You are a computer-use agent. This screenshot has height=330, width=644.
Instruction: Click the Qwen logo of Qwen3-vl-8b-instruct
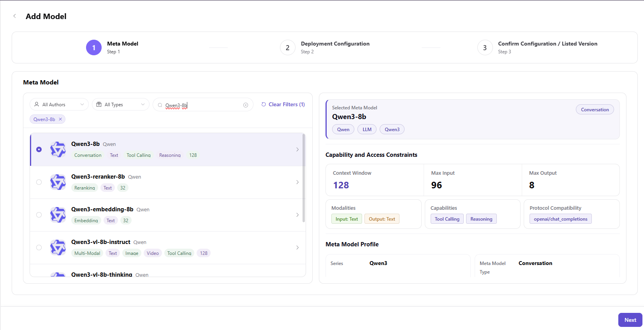click(58, 247)
